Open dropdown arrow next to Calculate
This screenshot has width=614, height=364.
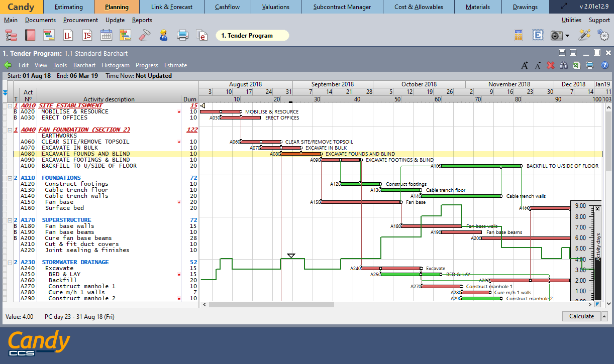point(604,316)
